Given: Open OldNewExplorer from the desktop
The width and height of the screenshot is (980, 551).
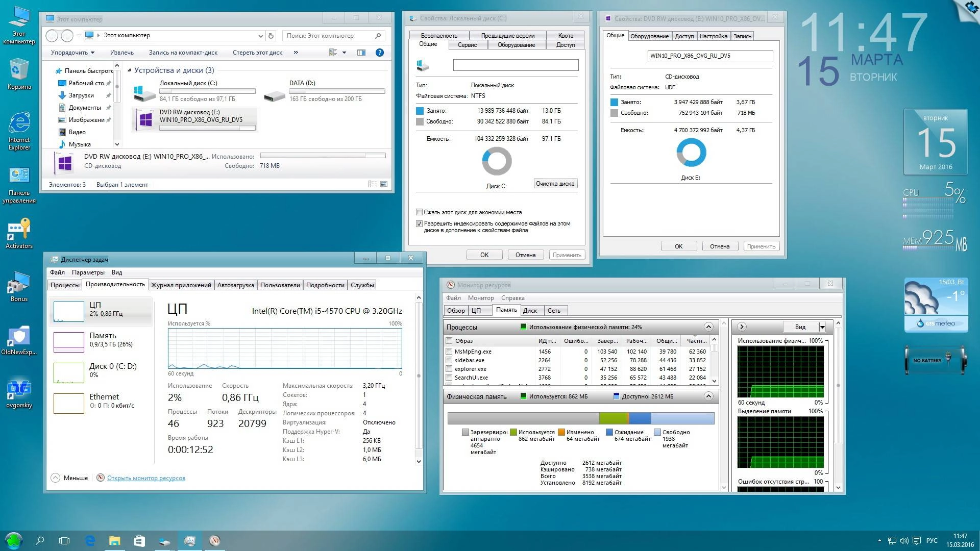Looking at the screenshot, I should [19, 337].
